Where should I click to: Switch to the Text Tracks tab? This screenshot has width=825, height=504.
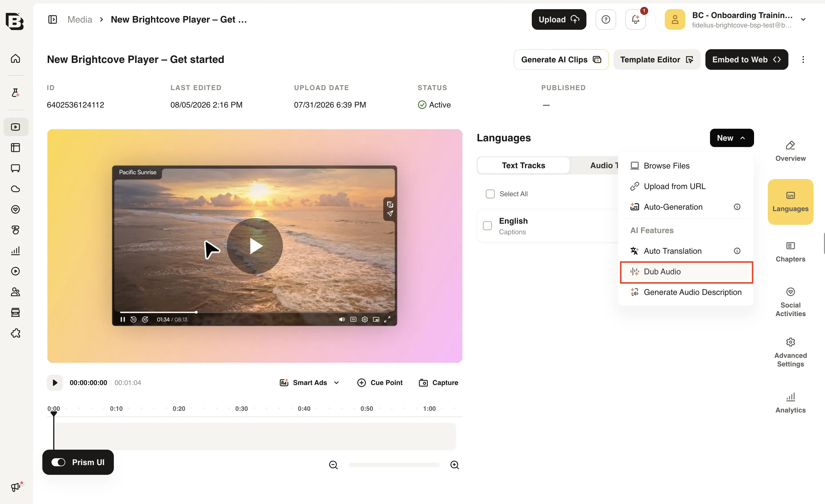point(523,165)
